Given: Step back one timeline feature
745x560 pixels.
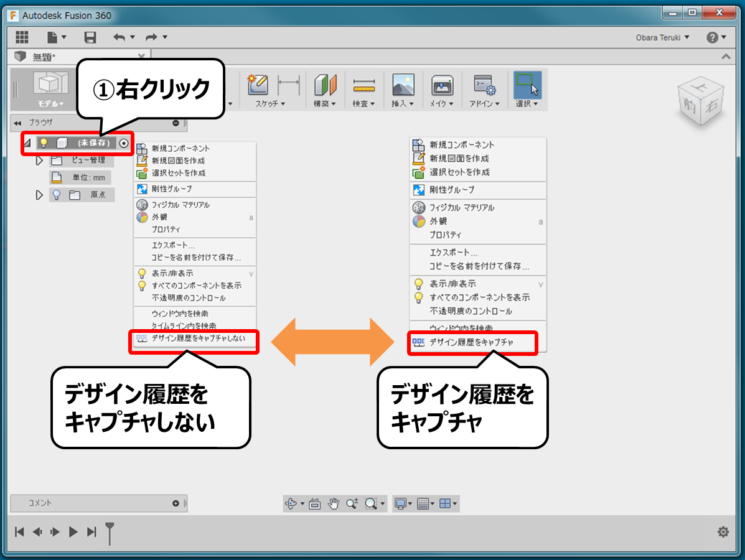Looking at the screenshot, I should coord(37,532).
